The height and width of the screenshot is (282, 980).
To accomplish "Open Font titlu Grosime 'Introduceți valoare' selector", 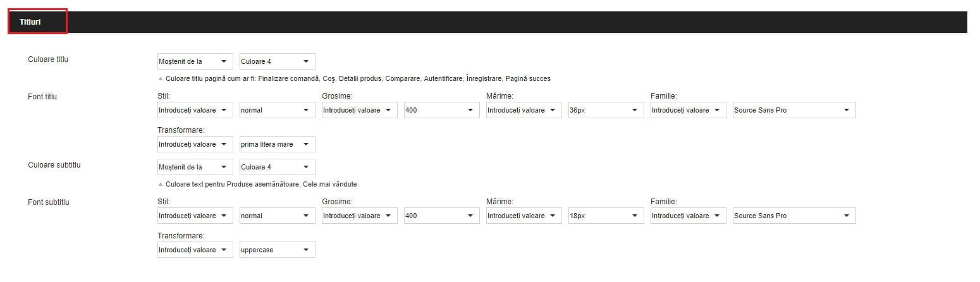I will click(x=359, y=110).
